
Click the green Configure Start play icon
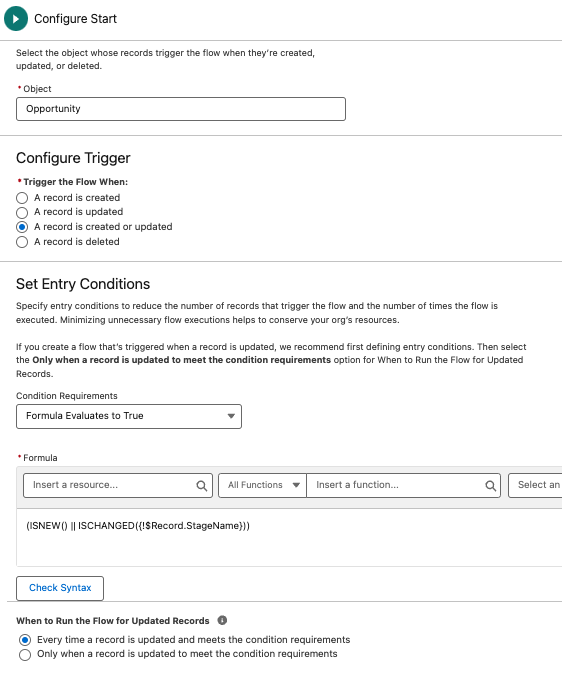(16, 19)
